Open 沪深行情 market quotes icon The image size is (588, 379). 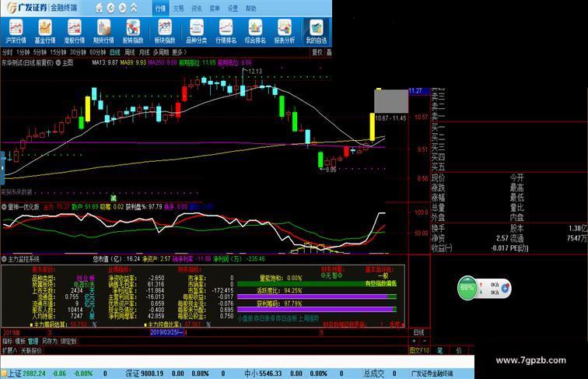click(x=16, y=32)
